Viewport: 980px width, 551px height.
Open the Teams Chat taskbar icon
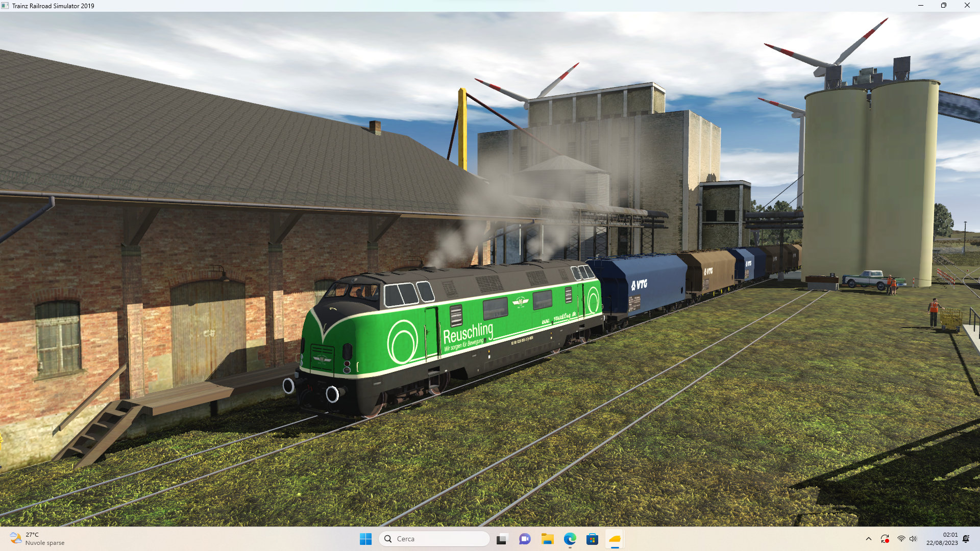[x=525, y=539]
